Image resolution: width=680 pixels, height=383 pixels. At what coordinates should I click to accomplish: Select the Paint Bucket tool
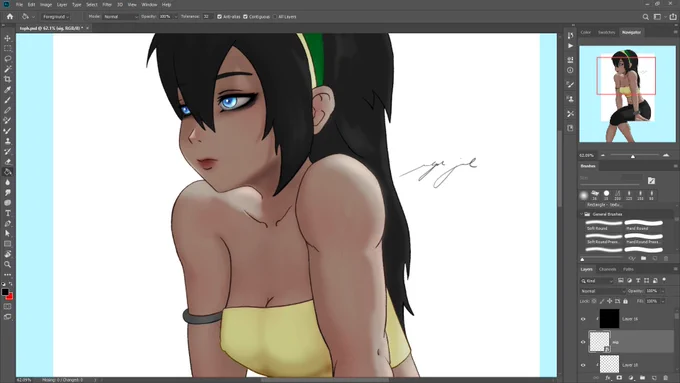click(x=7, y=172)
